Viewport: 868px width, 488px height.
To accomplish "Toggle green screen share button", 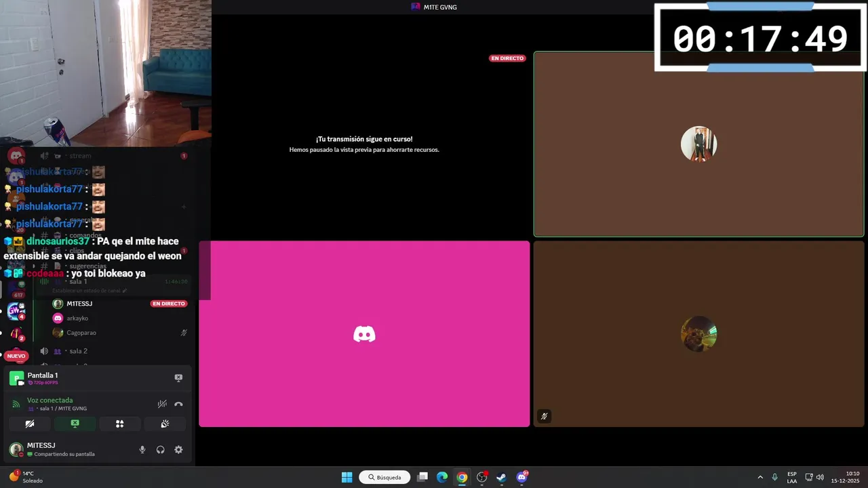I will click(75, 424).
